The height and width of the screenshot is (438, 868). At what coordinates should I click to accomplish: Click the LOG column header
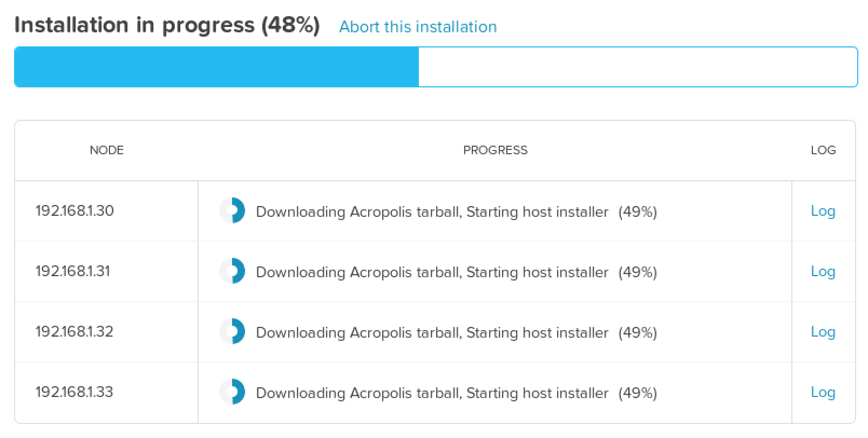tap(823, 150)
